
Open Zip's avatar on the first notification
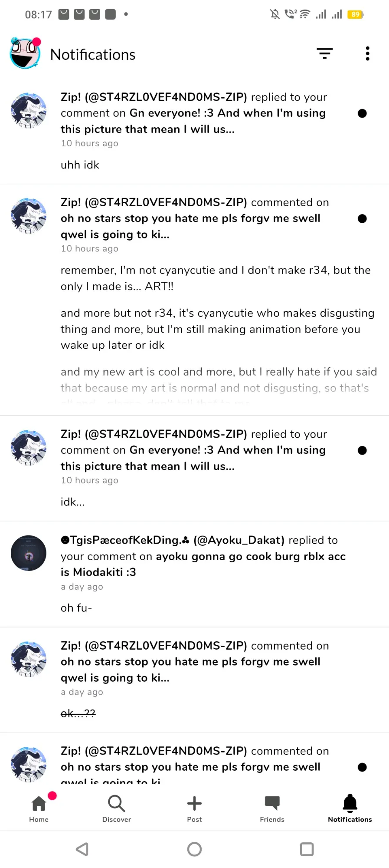pyautogui.click(x=29, y=110)
